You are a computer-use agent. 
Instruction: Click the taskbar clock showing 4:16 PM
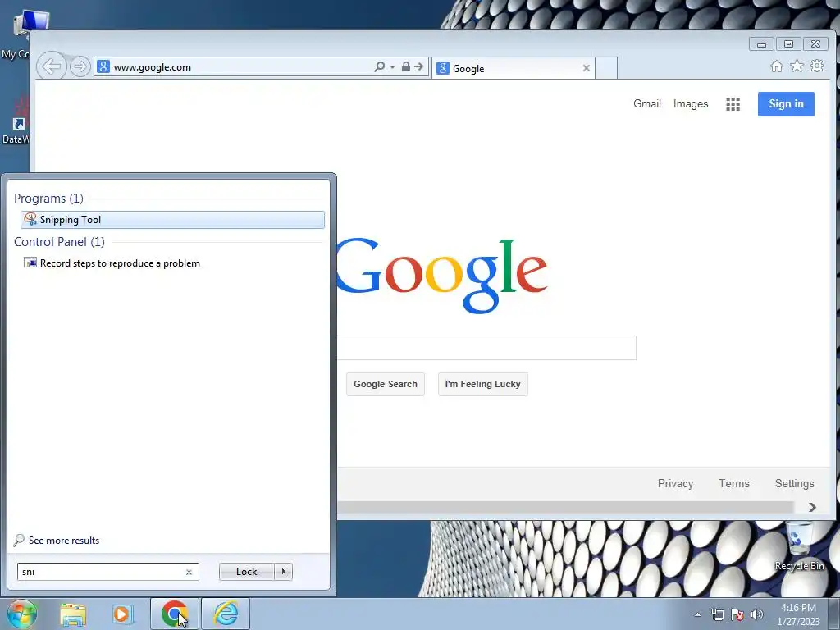click(x=798, y=614)
